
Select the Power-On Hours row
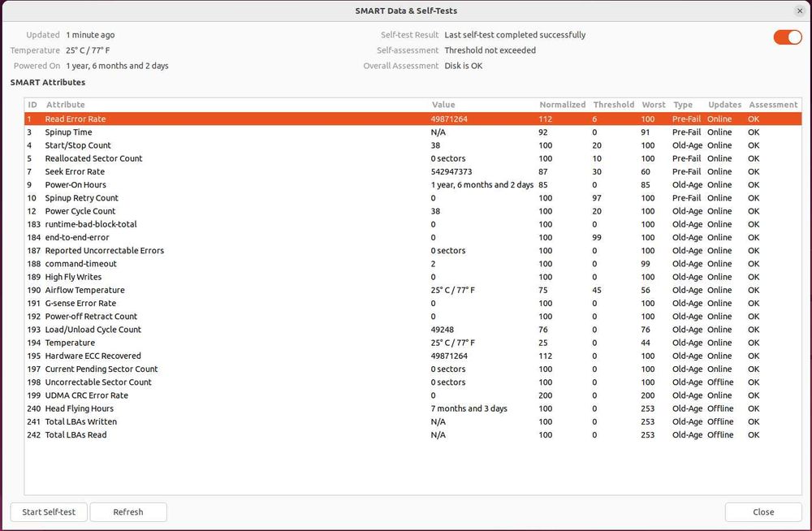(x=412, y=185)
